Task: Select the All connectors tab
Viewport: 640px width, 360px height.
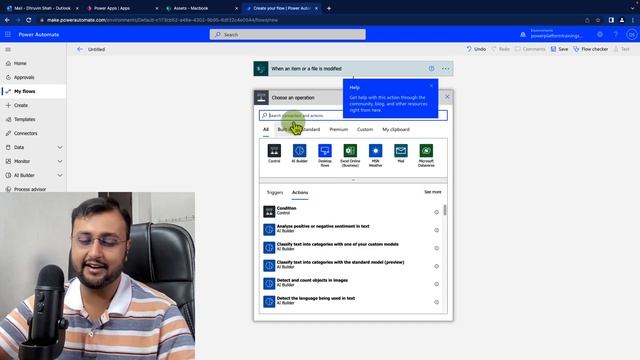Action: point(266,129)
